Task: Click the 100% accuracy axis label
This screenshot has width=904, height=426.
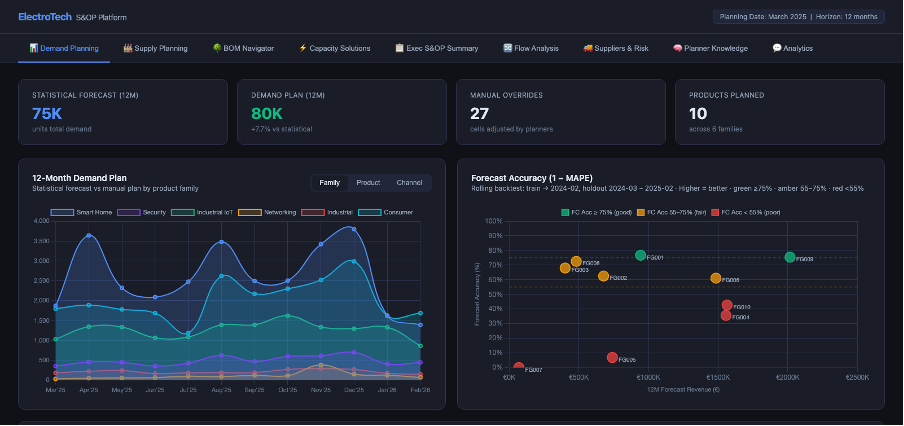Action: coord(495,221)
